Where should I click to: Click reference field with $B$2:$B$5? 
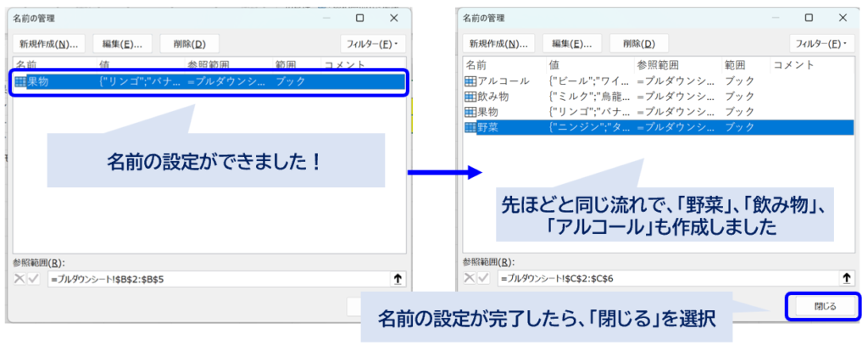(219, 279)
